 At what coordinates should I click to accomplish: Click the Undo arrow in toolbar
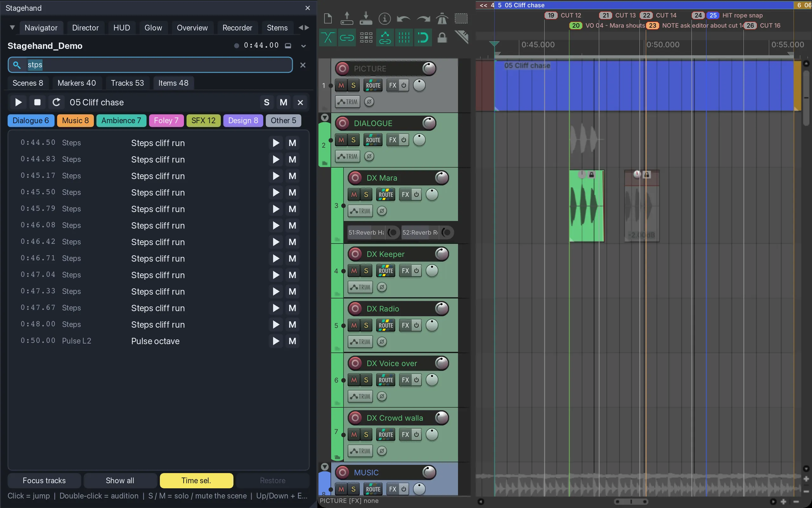403,19
